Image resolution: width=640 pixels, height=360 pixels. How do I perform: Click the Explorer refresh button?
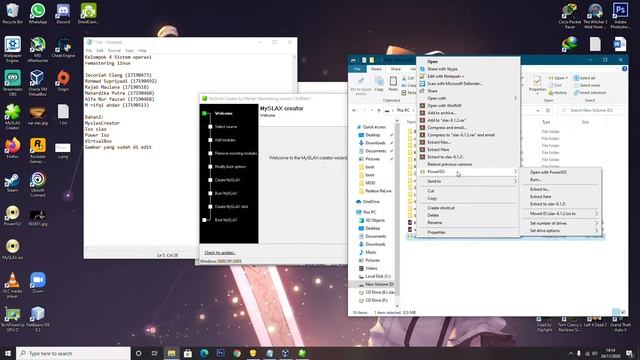coord(548,110)
